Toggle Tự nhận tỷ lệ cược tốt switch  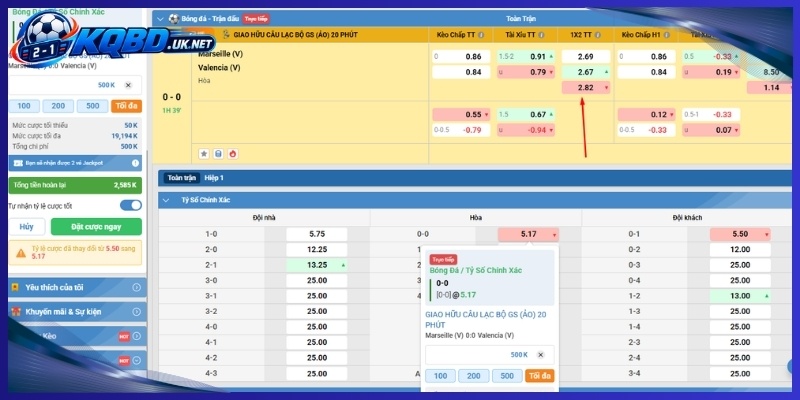click(x=131, y=206)
